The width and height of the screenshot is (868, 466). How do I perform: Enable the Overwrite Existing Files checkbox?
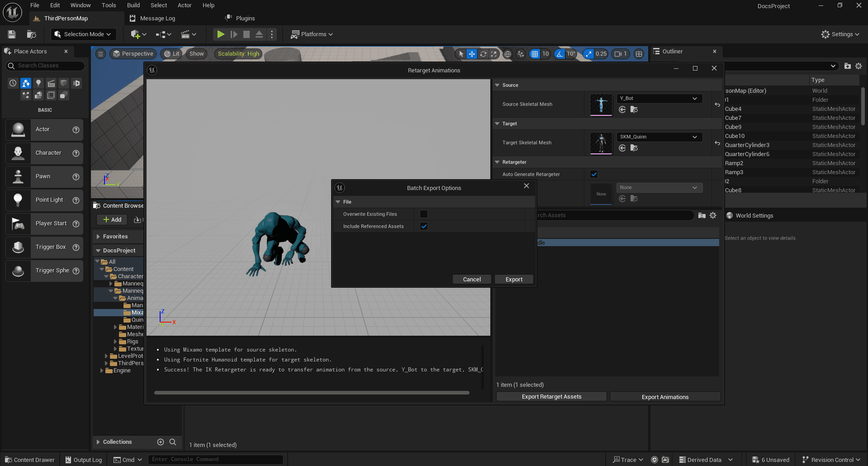tap(424, 214)
